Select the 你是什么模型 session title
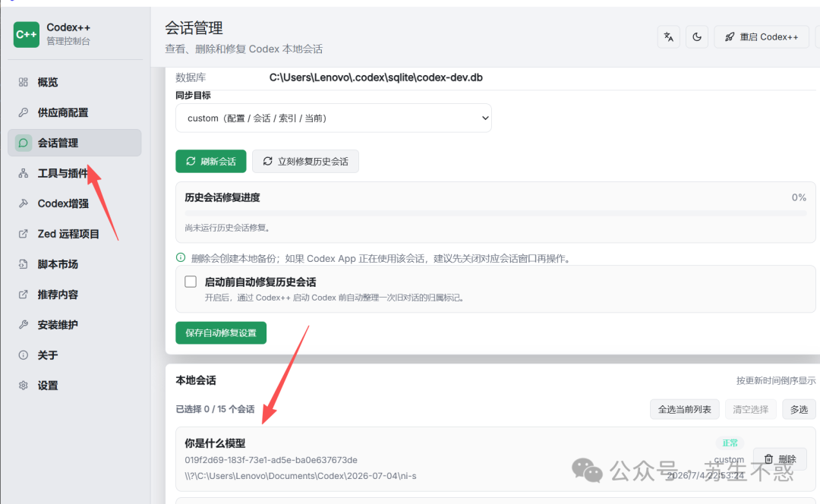 point(215,443)
